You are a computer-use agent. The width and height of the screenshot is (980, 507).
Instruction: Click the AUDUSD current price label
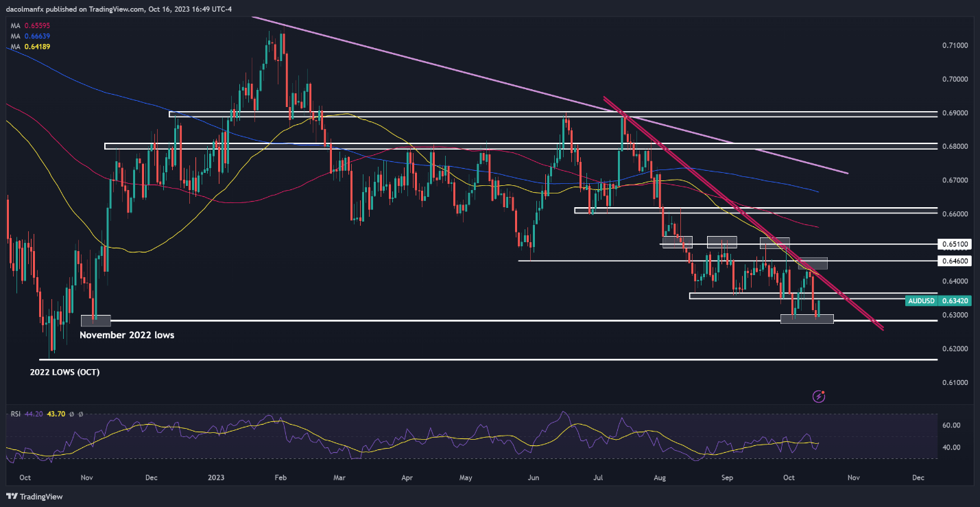click(938, 300)
